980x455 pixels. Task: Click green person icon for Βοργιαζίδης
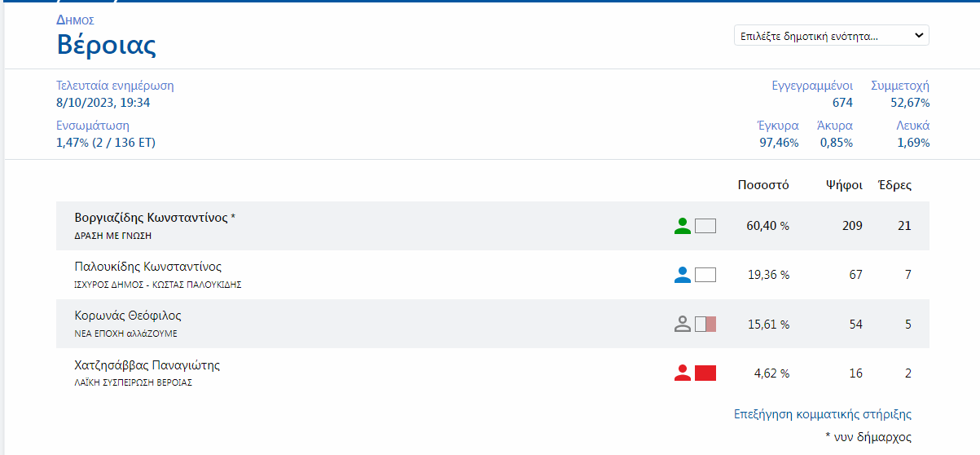(683, 226)
